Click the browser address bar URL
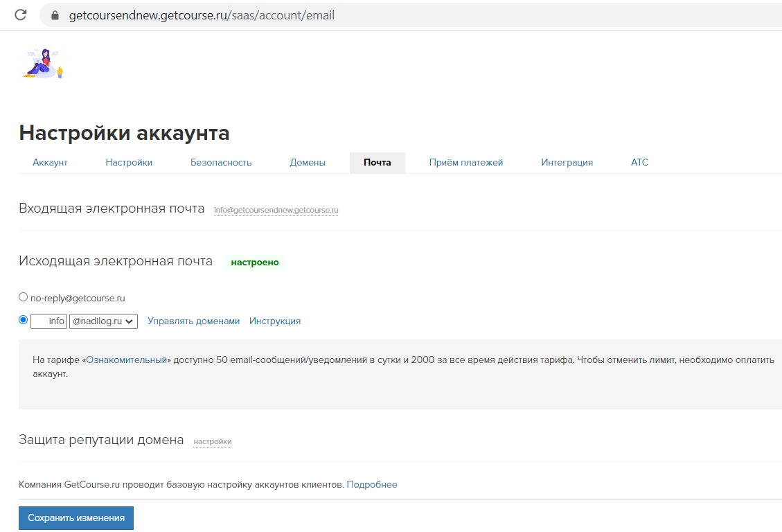 click(x=202, y=15)
